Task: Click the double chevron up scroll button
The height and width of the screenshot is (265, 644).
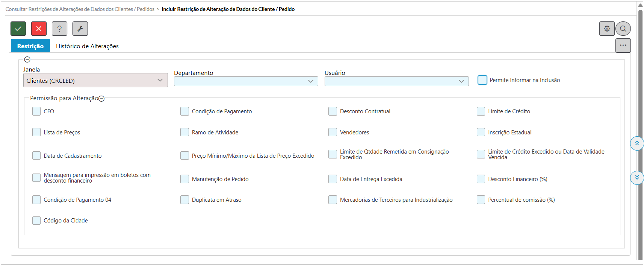Action: click(637, 143)
